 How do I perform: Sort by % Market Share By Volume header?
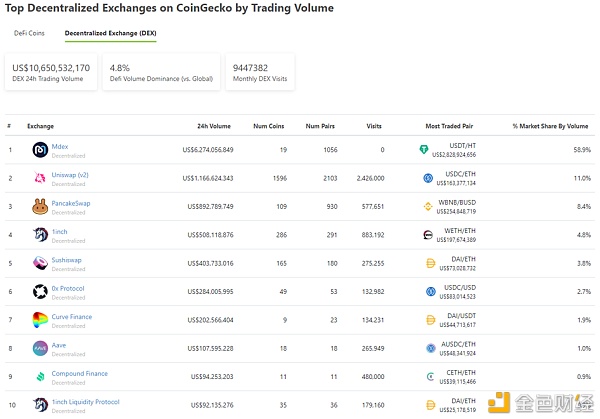[551, 126]
